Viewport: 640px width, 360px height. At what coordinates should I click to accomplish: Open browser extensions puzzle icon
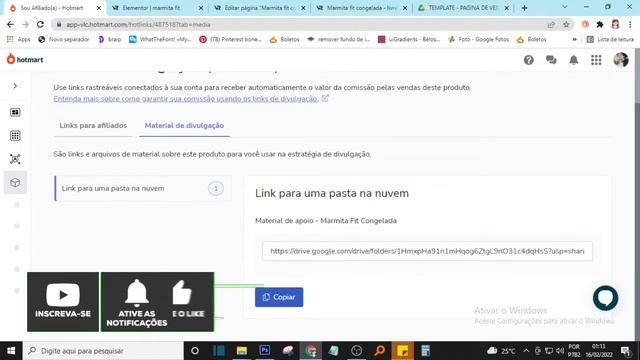click(x=600, y=24)
